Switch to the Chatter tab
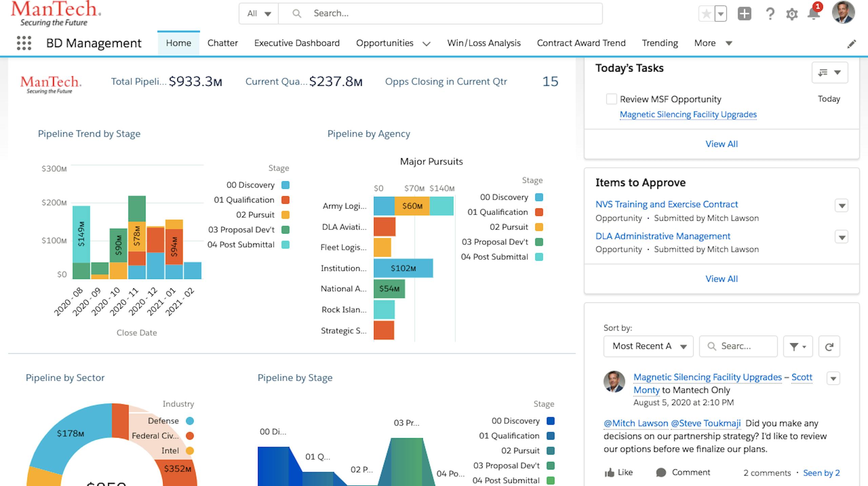Viewport: 868px width, 486px height. [x=222, y=43]
